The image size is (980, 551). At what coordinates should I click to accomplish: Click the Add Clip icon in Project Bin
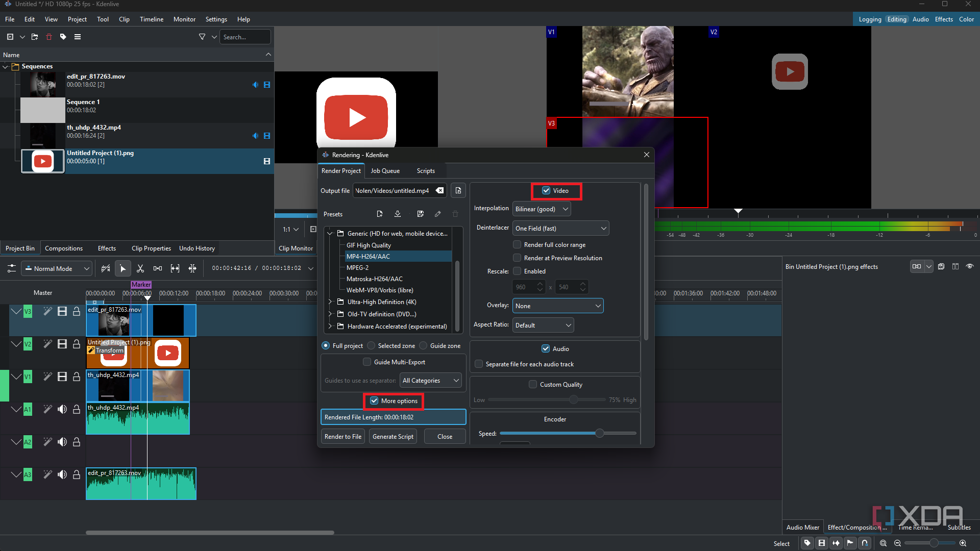coord(10,37)
